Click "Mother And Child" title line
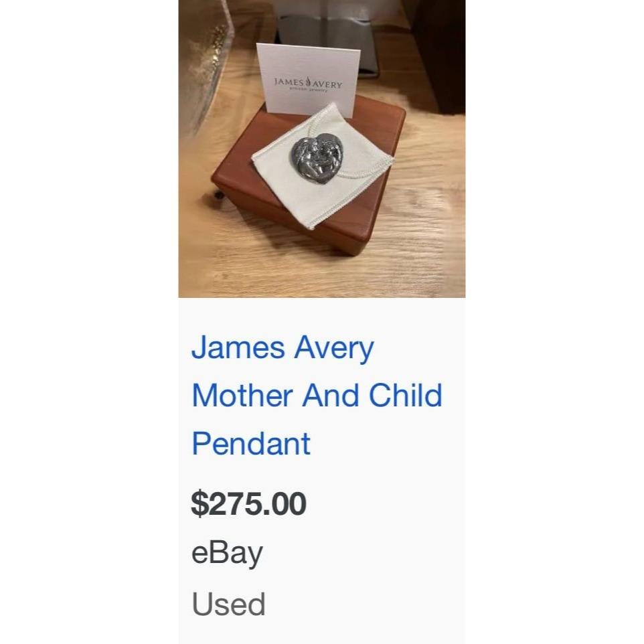Screen dimensions: 644x644 317,396
